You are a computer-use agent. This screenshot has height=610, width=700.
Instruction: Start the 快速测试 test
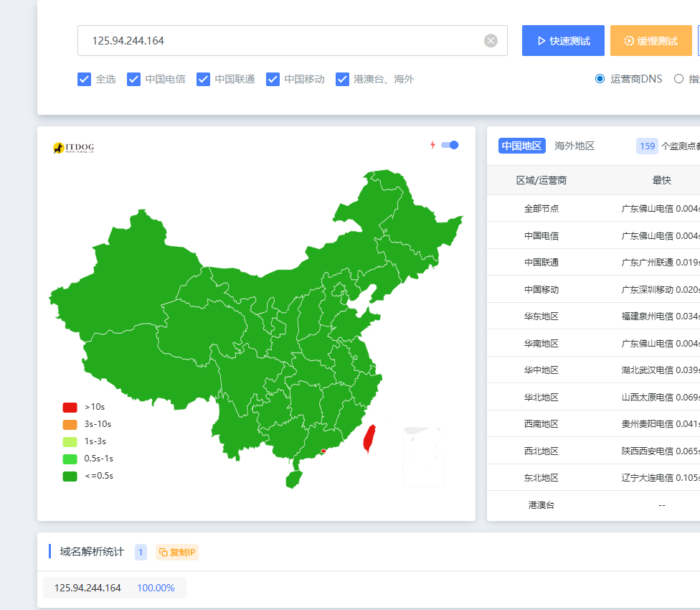(563, 41)
